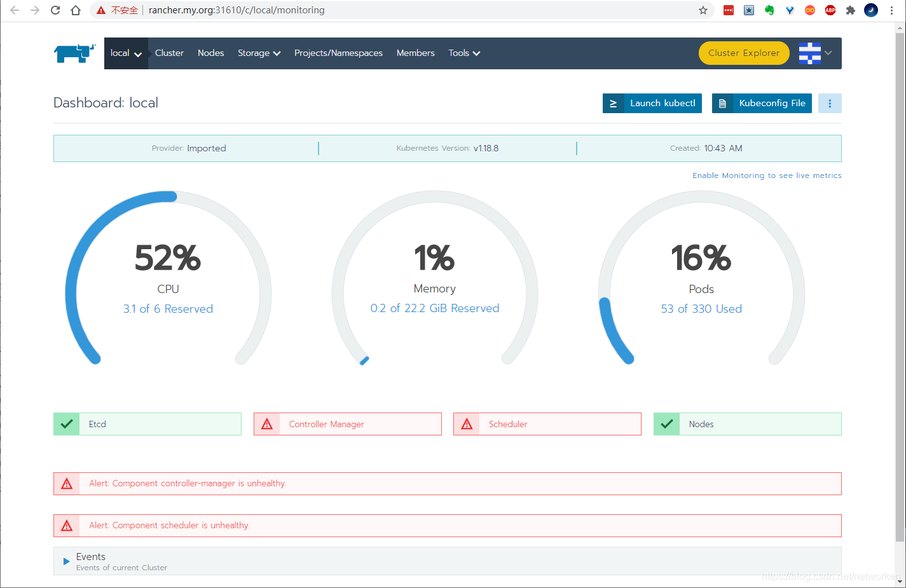Reload the current page
This screenshot has width=906, height=588.
pyautogui.click(x=55, y=10)
